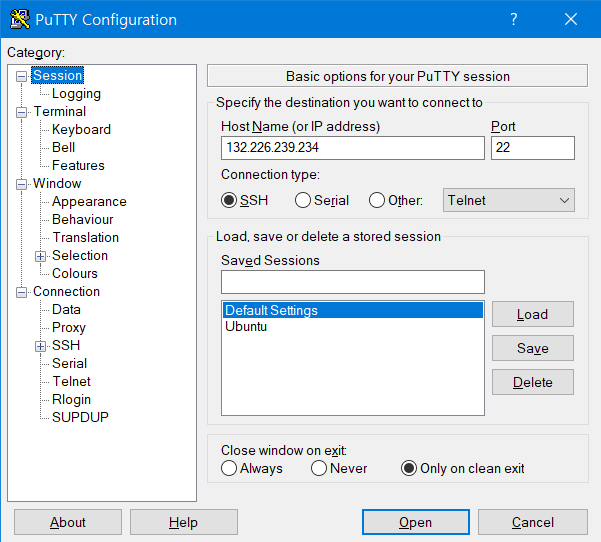This screenshot has height=542, width=601.
Task: Collapse the Terminal tree node
Action: coord(21,112)
